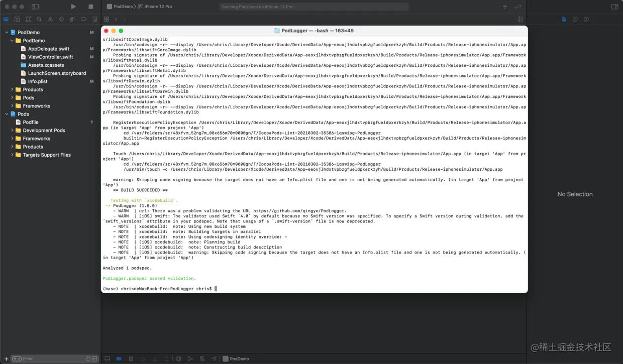Show the Quick Help inspector
This screenshot has width=623, height=364.
click(x=586, y=19)
